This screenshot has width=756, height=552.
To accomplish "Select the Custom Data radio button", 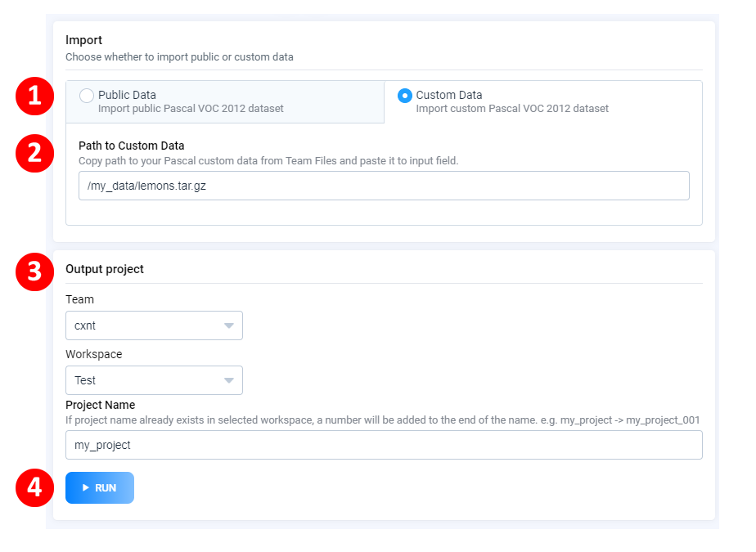I will [x=404, y=96].
